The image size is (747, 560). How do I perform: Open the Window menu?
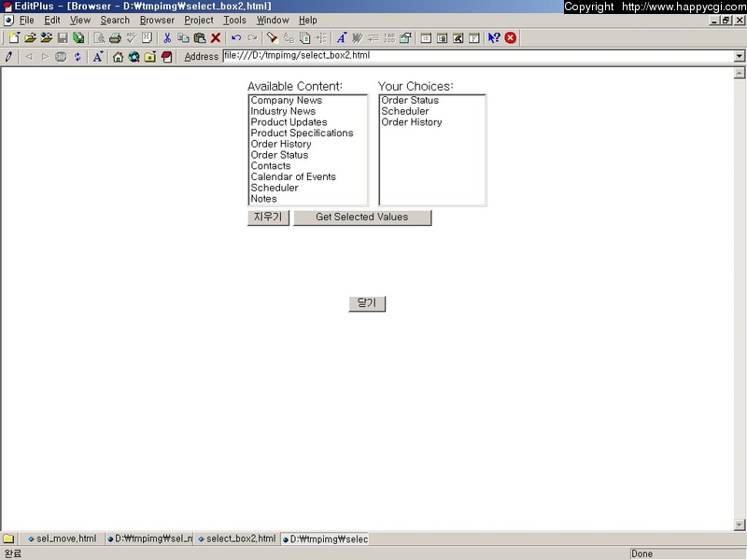click(x=273, y=20)
